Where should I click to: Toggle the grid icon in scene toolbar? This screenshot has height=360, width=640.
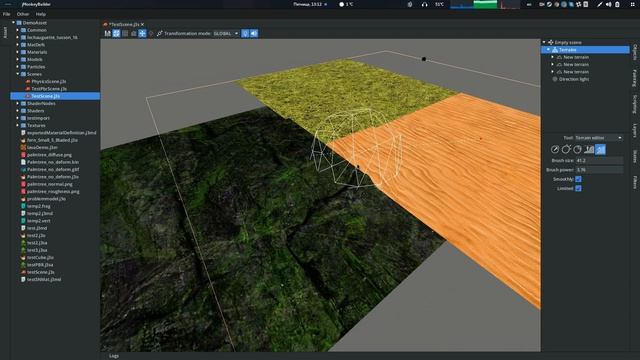(x=125, y=33)
